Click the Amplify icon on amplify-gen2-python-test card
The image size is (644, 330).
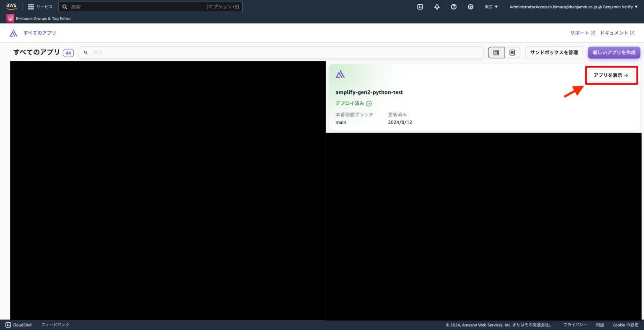point(340,73)
